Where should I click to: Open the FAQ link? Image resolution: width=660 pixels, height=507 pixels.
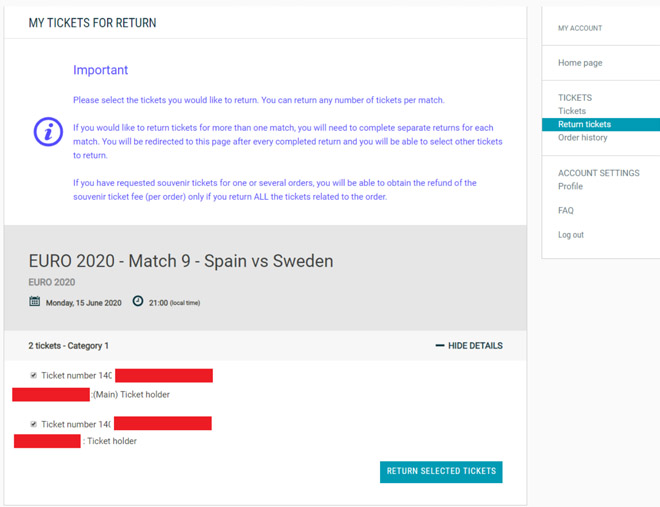pos(566,210)
